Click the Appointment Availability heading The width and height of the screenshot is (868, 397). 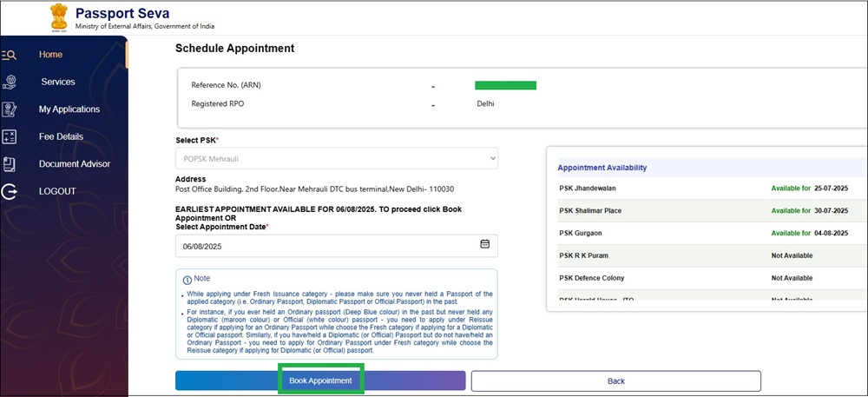(x=602, y=167)
